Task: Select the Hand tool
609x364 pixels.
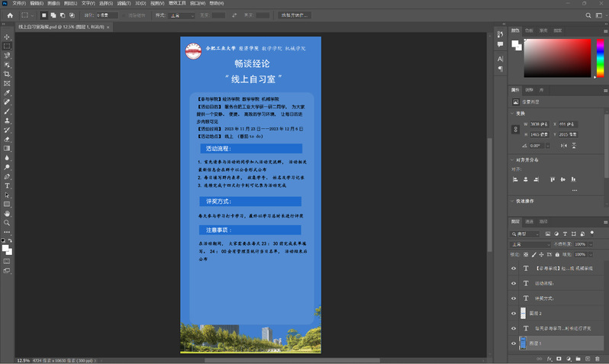Action: tap(7, 214)
